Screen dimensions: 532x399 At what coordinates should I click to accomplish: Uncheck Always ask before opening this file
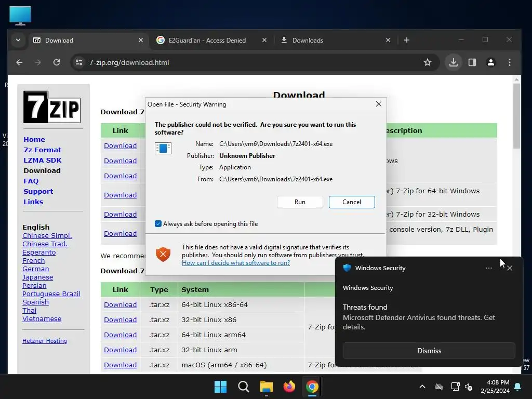[158, 223]
